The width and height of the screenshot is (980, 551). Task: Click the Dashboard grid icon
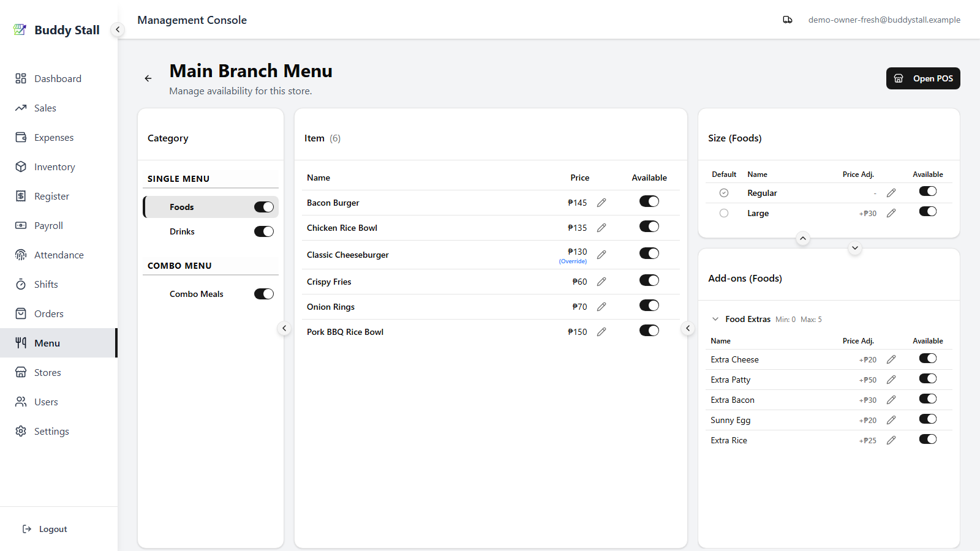[21, 78]
